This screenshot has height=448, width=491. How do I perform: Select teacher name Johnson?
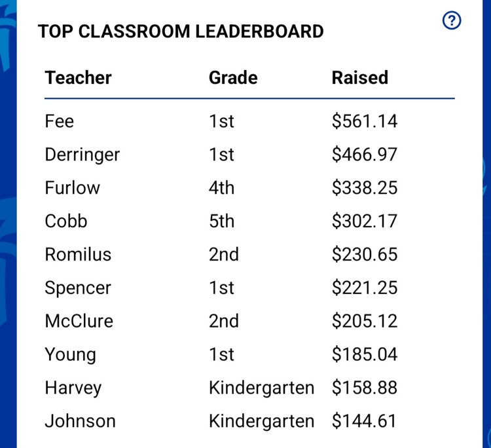(80, 420)
